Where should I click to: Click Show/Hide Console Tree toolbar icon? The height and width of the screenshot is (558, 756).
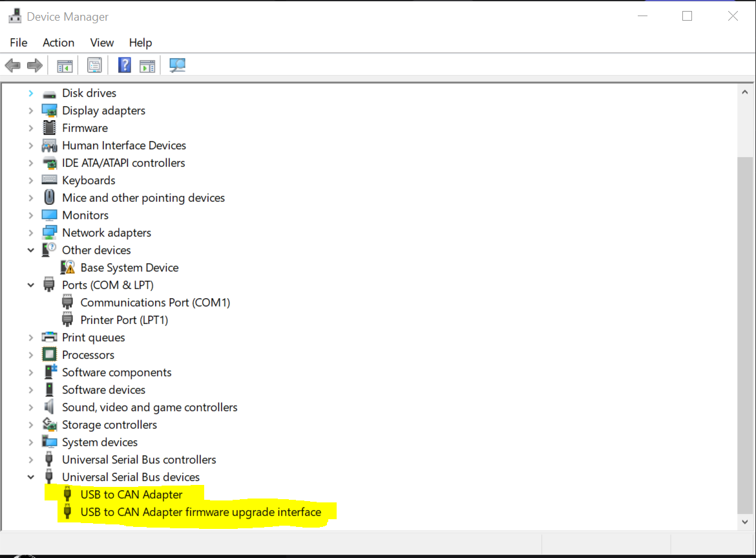click(x=65, y=65)
